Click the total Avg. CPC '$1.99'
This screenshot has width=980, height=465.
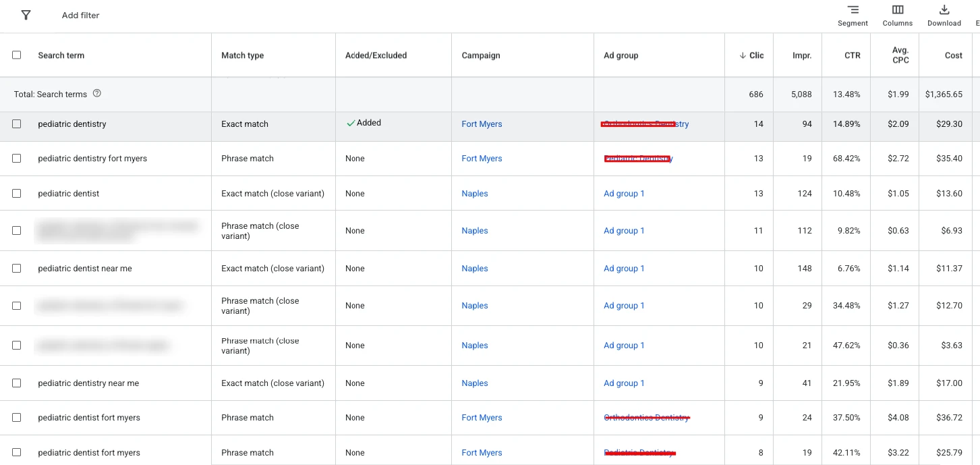tap(898, 94)
